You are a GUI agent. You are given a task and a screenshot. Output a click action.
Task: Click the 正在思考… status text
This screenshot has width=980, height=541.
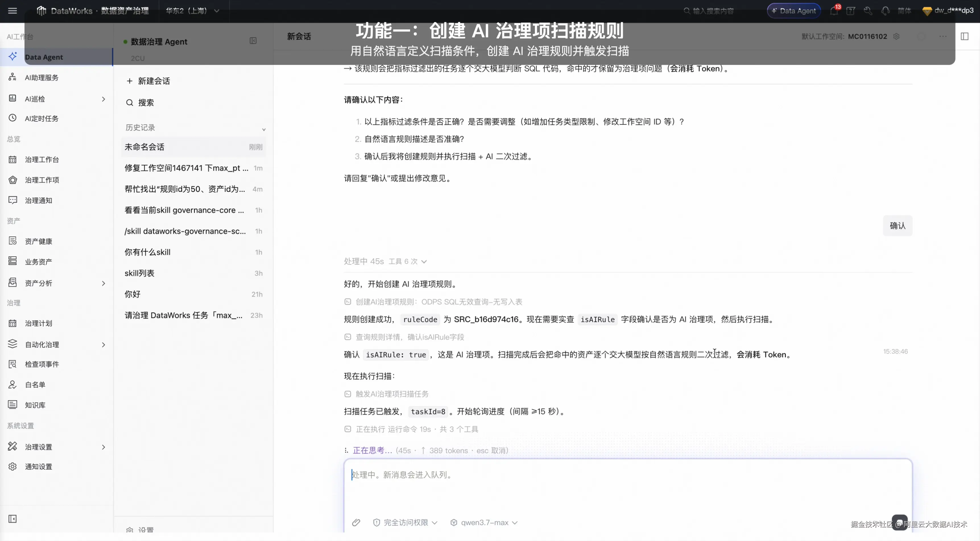(x=373, y=451)
